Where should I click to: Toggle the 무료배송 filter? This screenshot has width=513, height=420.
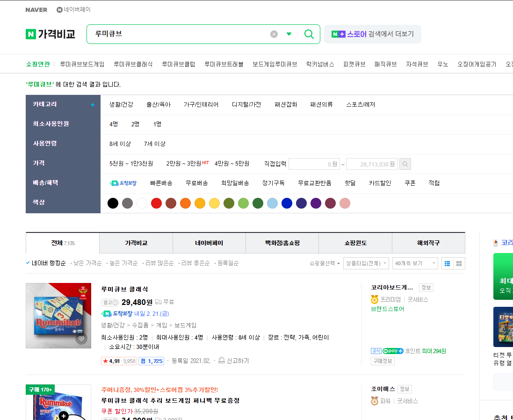coord(196,183)
